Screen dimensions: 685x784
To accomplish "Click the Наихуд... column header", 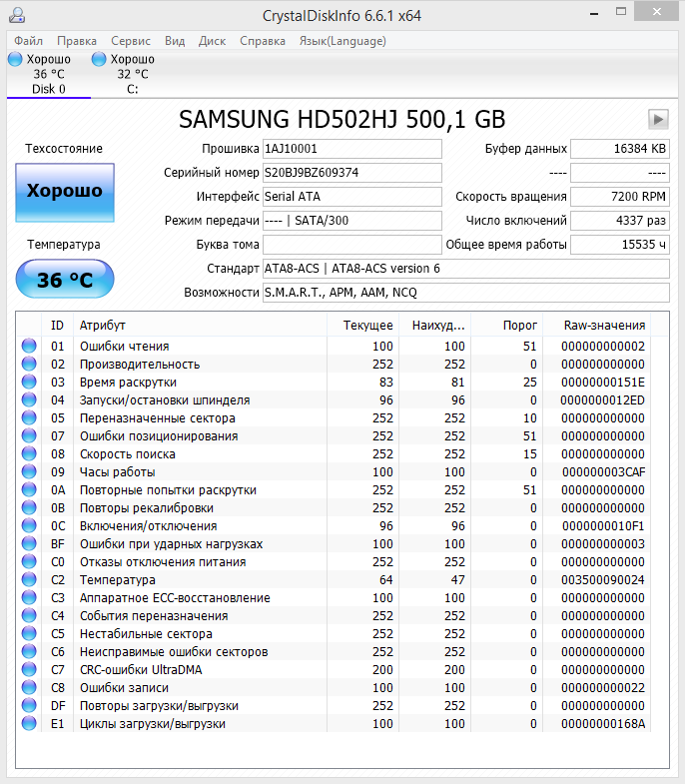I will point(434,325).
